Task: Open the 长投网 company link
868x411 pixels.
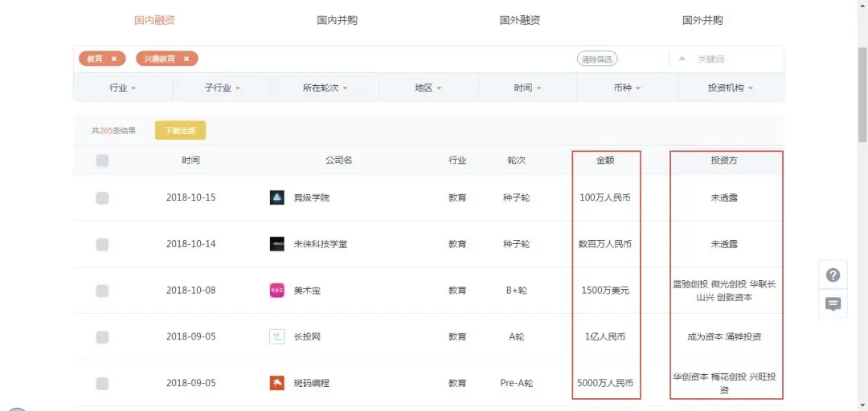Action: (x=307, y=336)
